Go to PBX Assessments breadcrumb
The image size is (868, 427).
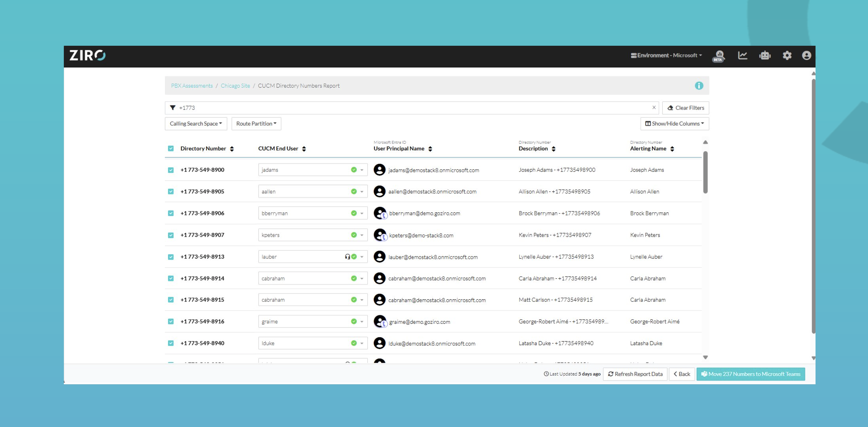tap(192, 86)
